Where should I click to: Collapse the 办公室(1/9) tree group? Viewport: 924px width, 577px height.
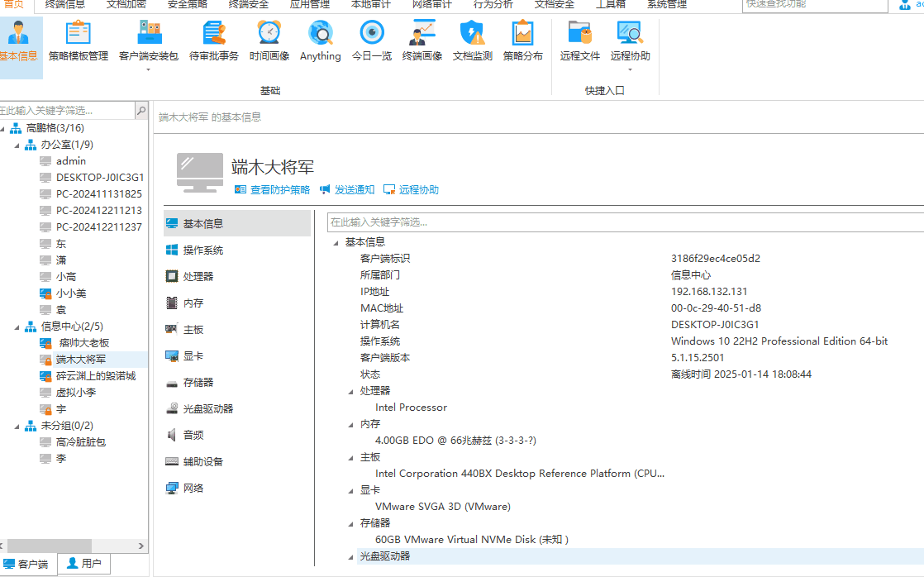click(x=17, y=145)
